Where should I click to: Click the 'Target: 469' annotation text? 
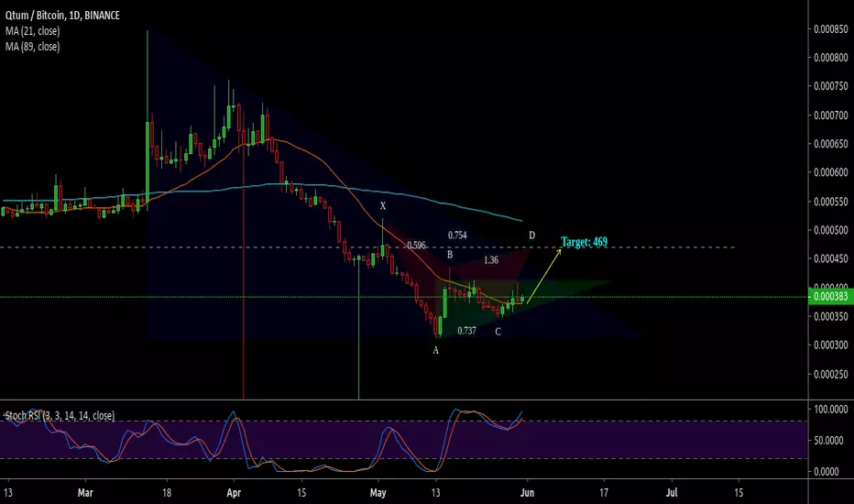click(x=584, y=241)
